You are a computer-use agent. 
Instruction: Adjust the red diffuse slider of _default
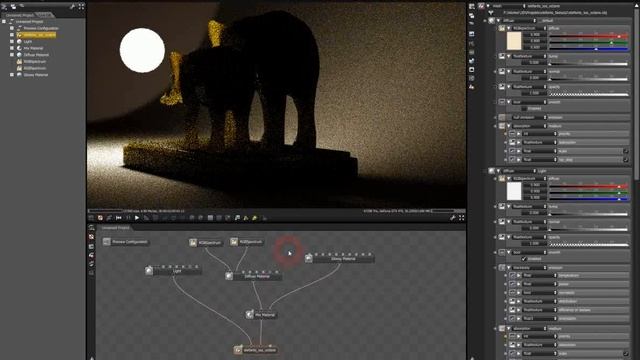coord(588,36)
